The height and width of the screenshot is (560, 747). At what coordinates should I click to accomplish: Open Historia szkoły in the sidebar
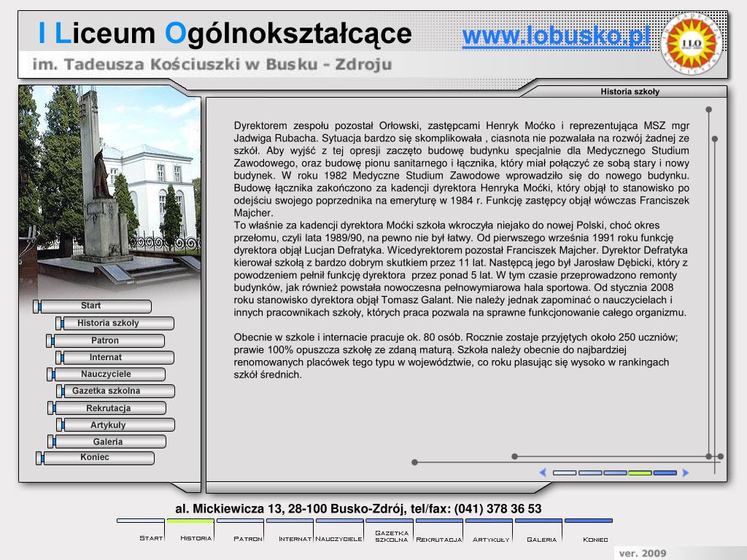(115, 323)
